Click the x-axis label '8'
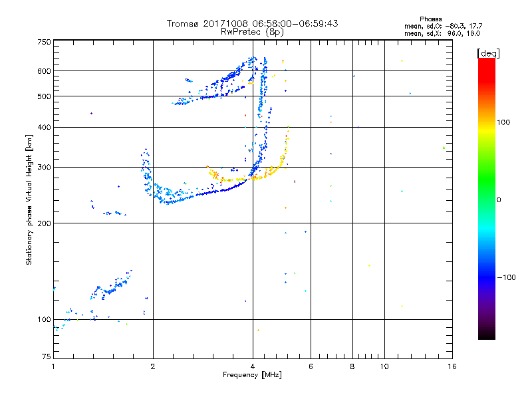 click(x=352, y=366)
